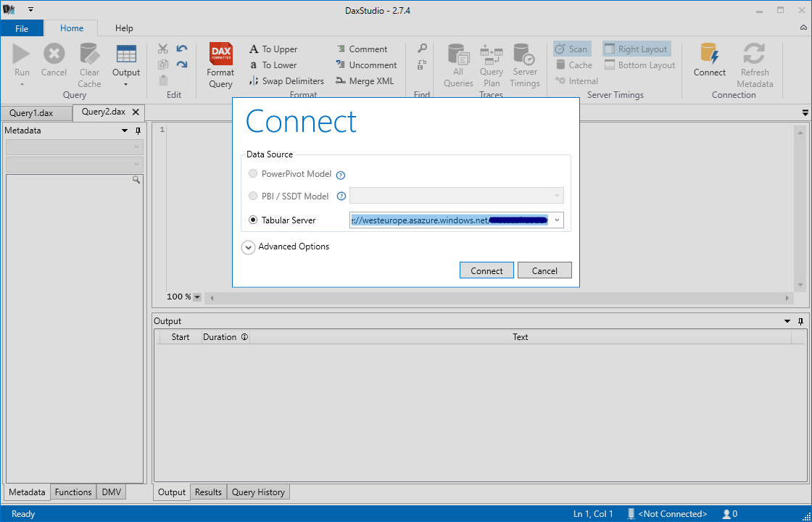Open the Tabular Server dropdown arrow
Viewport: 812px width, 522px height.
[558, 220]
